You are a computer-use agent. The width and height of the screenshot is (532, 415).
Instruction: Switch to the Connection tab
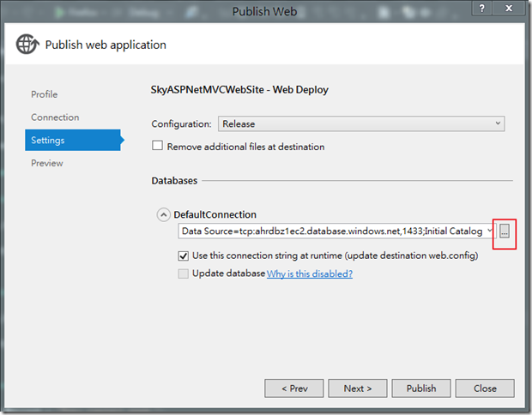click(55, 117)
